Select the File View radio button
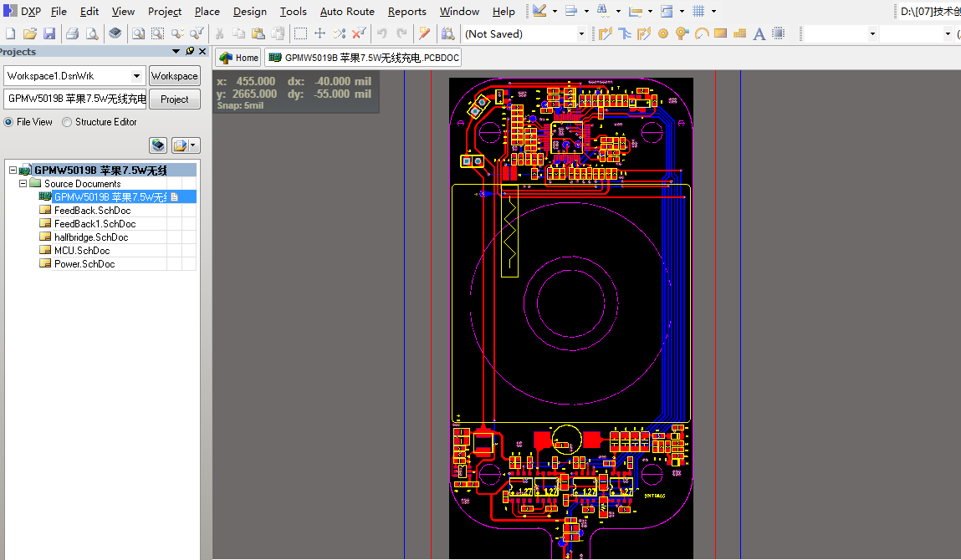This screenshot has width=961, height=560. 8,122
